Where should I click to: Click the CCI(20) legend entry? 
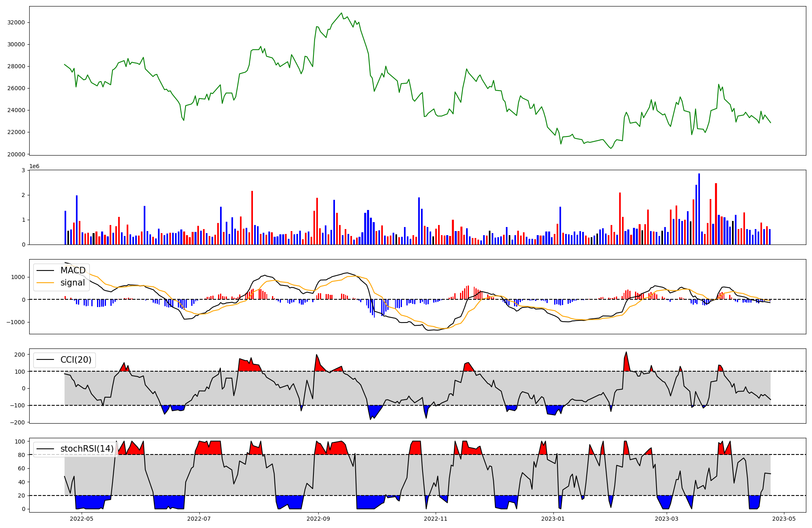tap(76, 360)
